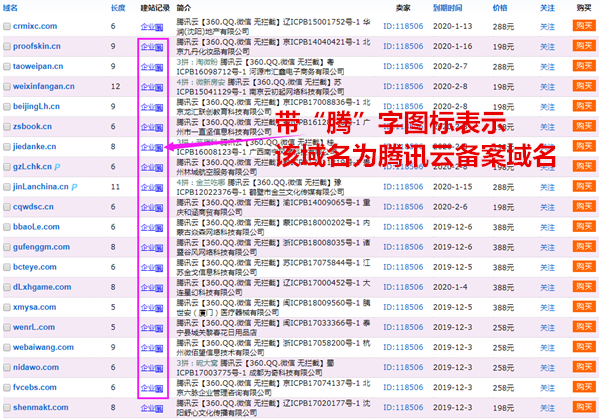
Task: Click the Tencent icon in bcteye.com row
Action: [159, 268]
